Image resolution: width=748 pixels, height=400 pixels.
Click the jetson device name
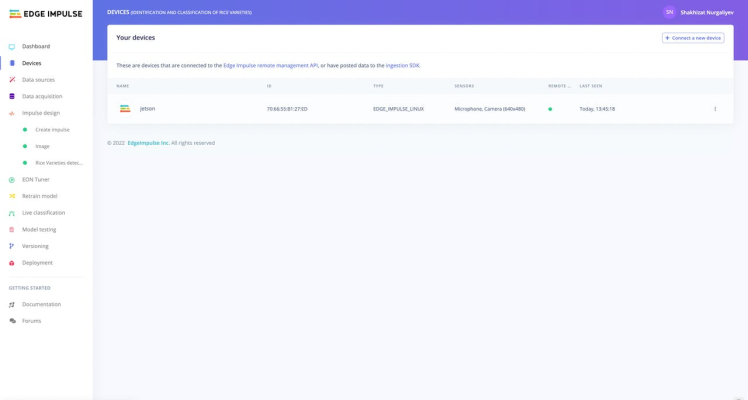point(147,109)
